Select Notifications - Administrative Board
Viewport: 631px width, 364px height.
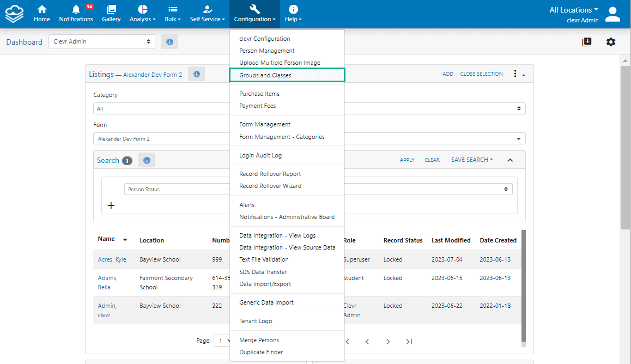point(287,217)
